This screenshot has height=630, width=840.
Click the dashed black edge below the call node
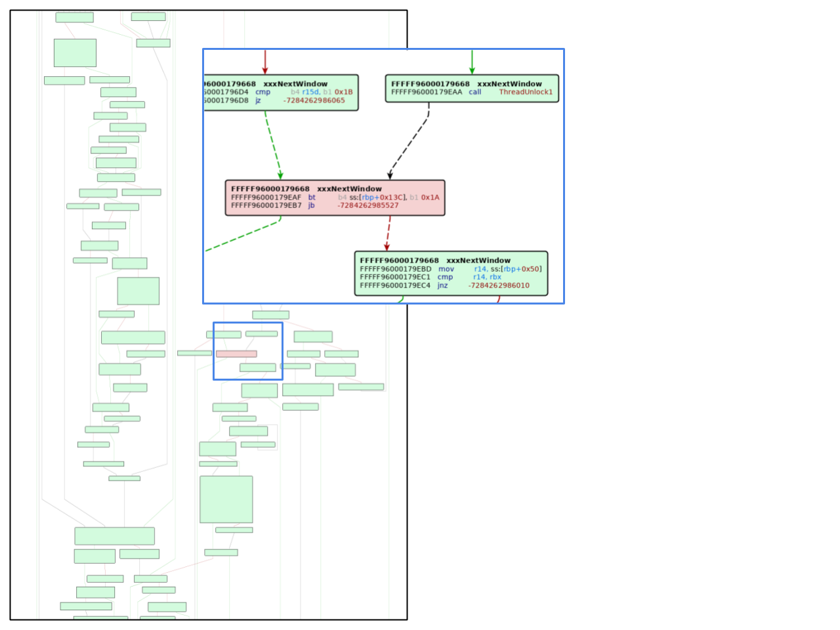[x=410, y=146]
